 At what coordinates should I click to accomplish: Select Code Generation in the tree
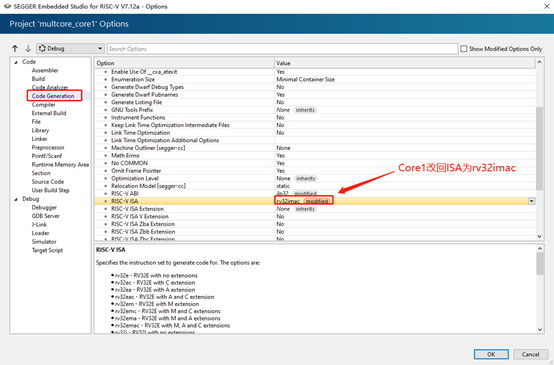[53, 96]
